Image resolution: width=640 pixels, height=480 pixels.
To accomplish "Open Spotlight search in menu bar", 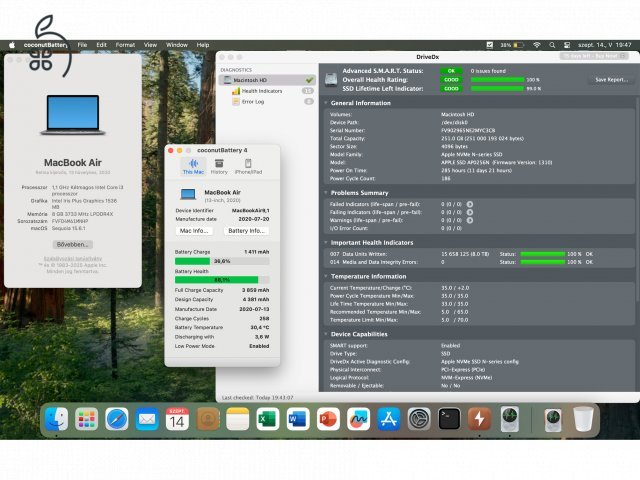I will [552, 45].
